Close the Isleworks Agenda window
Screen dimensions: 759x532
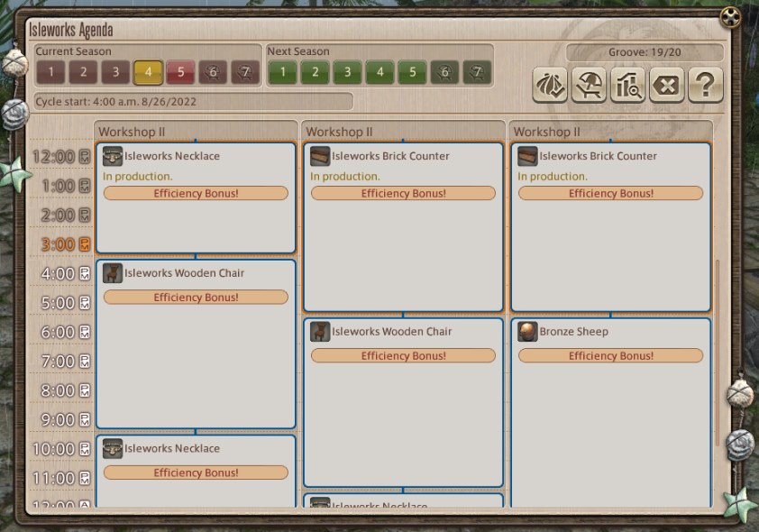[x=730, y=18]
